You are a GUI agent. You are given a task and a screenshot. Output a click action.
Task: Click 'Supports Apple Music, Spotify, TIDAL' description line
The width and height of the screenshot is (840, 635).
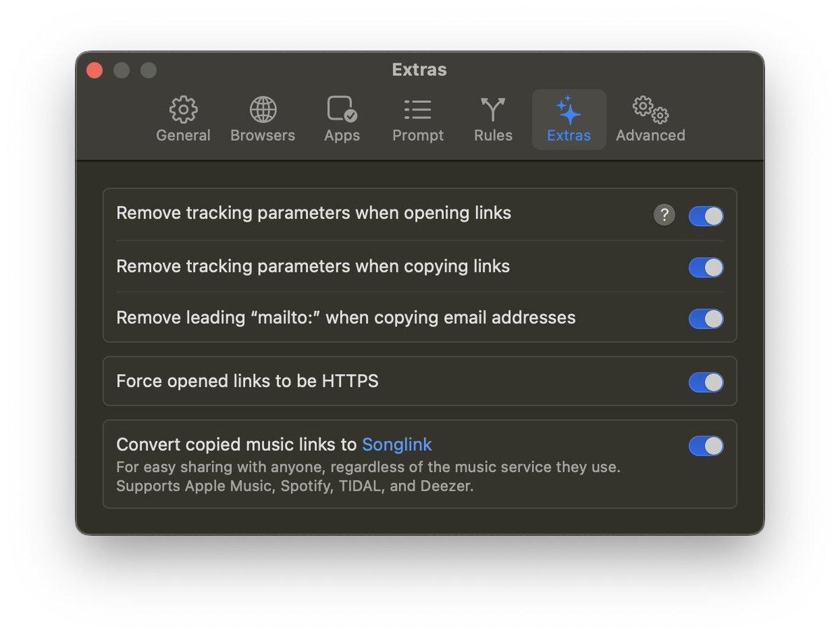tap(295, 486)
